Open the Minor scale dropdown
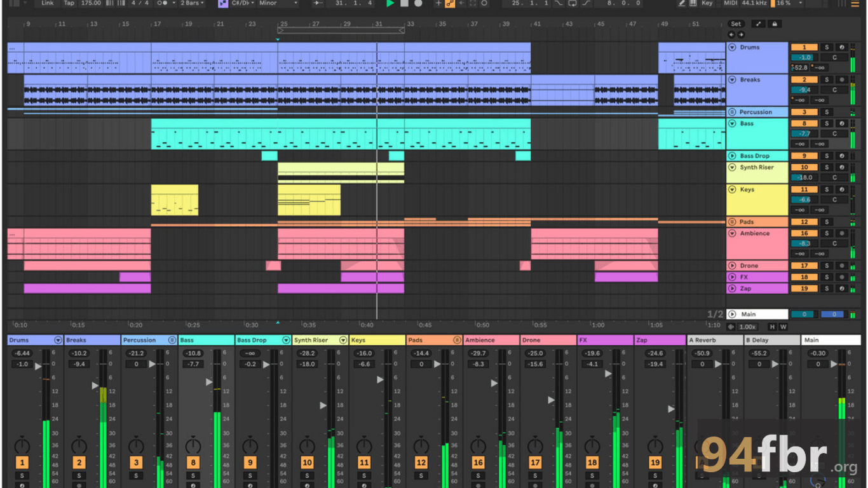868x488 pixels. pos(277,3)
